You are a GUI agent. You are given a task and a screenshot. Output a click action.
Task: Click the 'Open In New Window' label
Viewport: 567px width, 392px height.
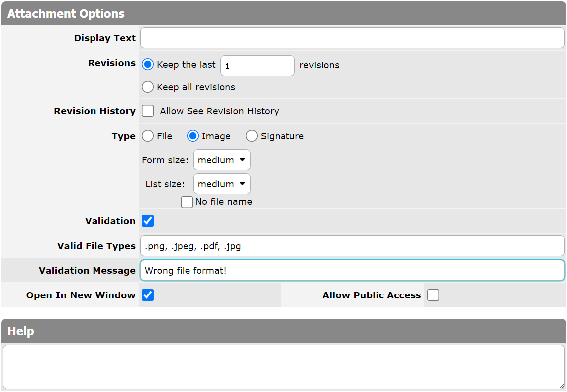(x=81, y=295)
